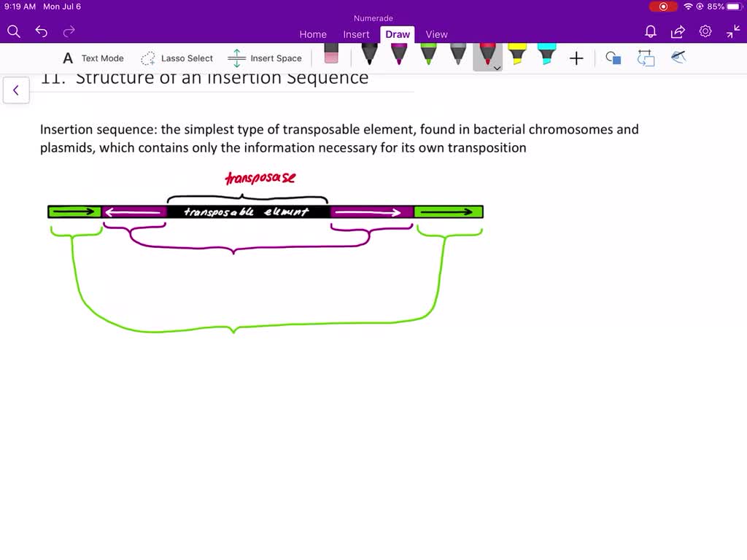Image resolution: width=747 pixels, height=560 pixels.
Task: Open the ink replay tool
Action: tap(678, 57)
